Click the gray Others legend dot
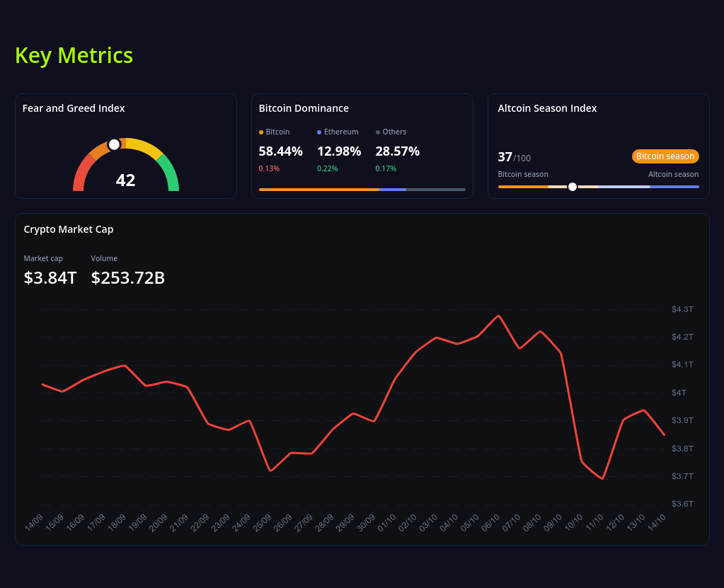 click(x=378, y=132)
